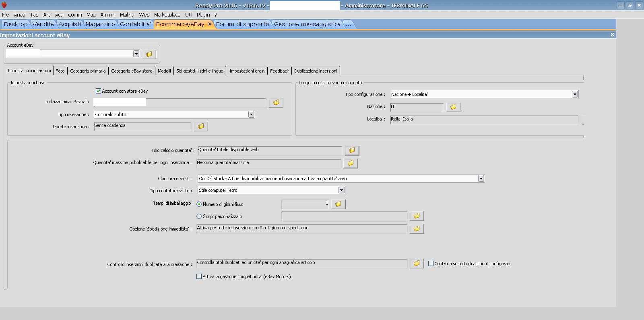The height and width of the screenshot is (320, 644).
Task: Click the Nazione field showing IT
Action: coord(417,107)
